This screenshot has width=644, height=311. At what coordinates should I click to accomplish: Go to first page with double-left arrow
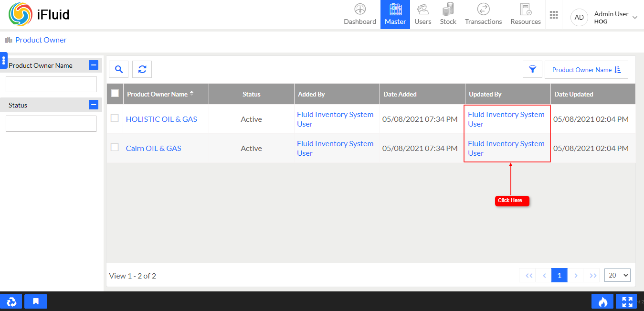[x=529, y=276]
